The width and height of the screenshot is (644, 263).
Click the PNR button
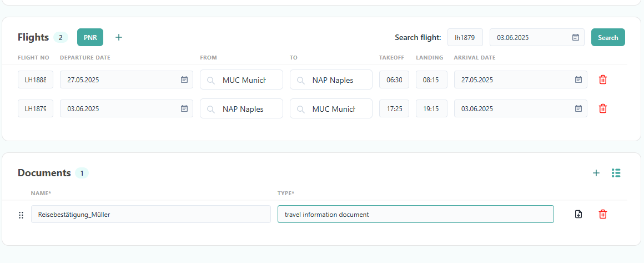point(90,37)
